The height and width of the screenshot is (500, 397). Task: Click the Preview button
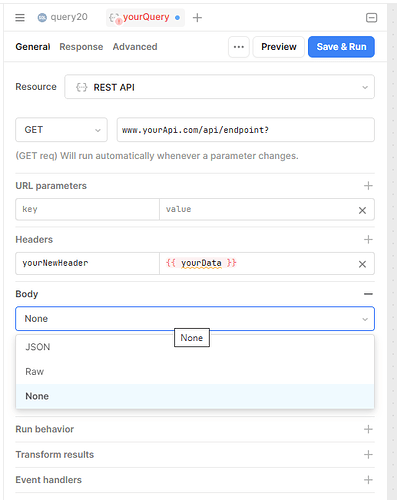tap(279, 47)
